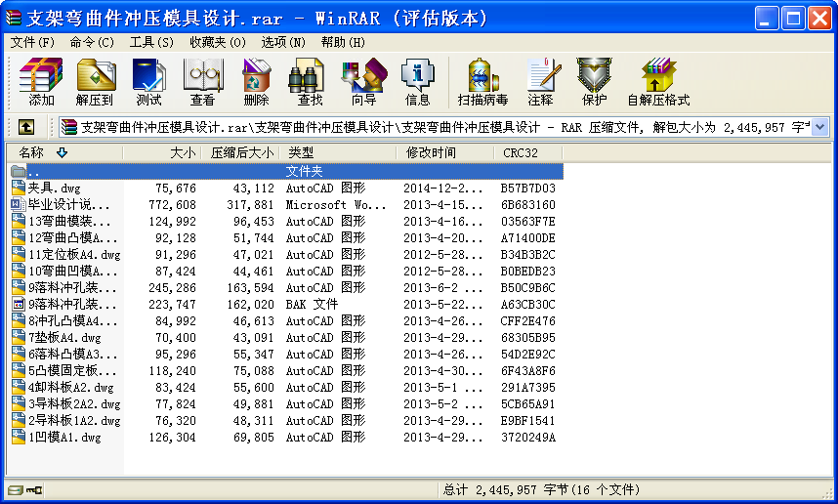Open the 命令(C) menu
Screen dimensions: 838x504
(x=92, y=42)
